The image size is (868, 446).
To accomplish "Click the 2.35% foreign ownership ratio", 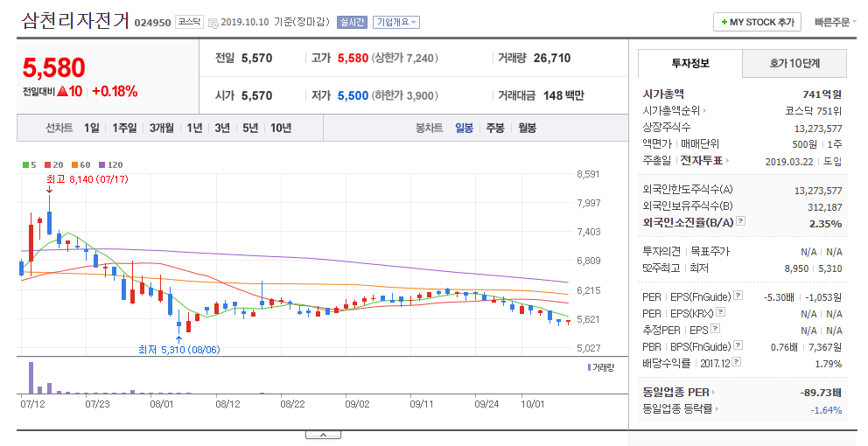I will pyautogui.click(x=826, y=224).
